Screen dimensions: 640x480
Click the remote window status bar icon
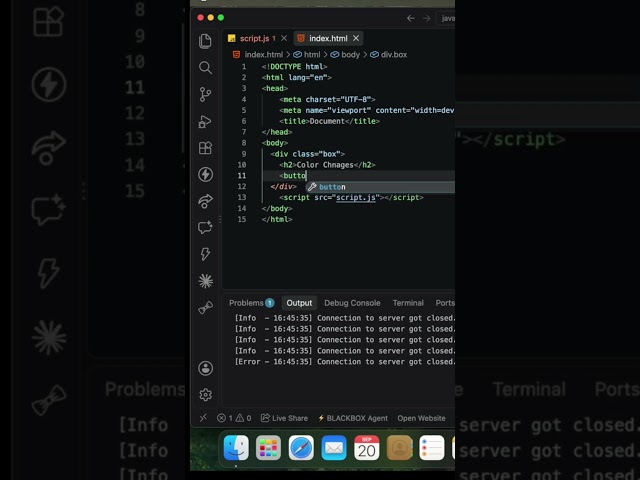(x=203, y=418)
